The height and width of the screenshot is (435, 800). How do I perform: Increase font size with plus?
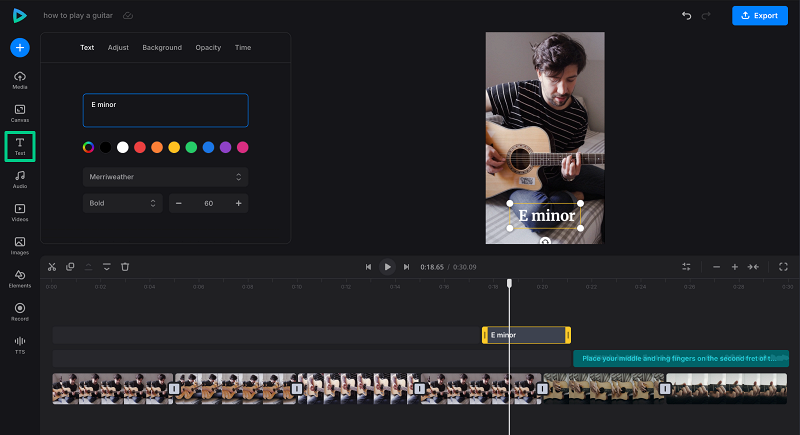tap(238, 203)
